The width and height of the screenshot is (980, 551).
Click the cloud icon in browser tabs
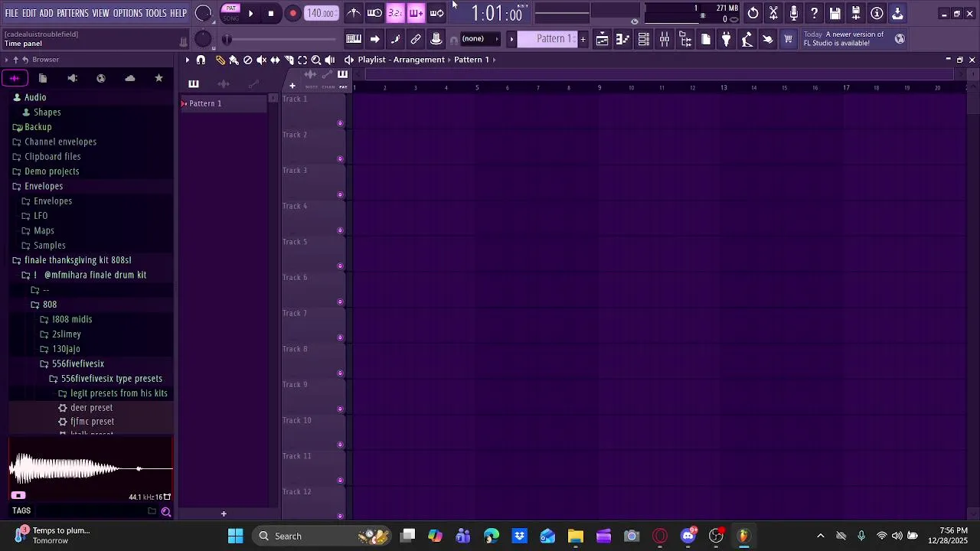[x=130, y=78]
